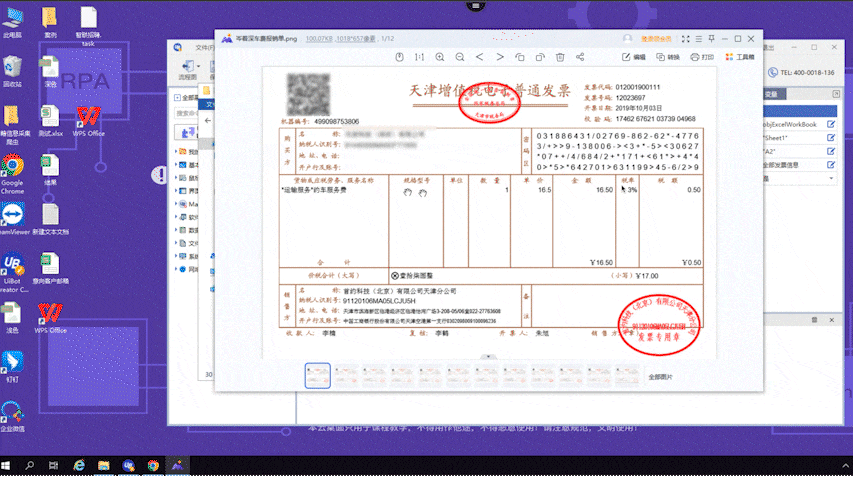Print the image with 打印

[x=702, y=57]
